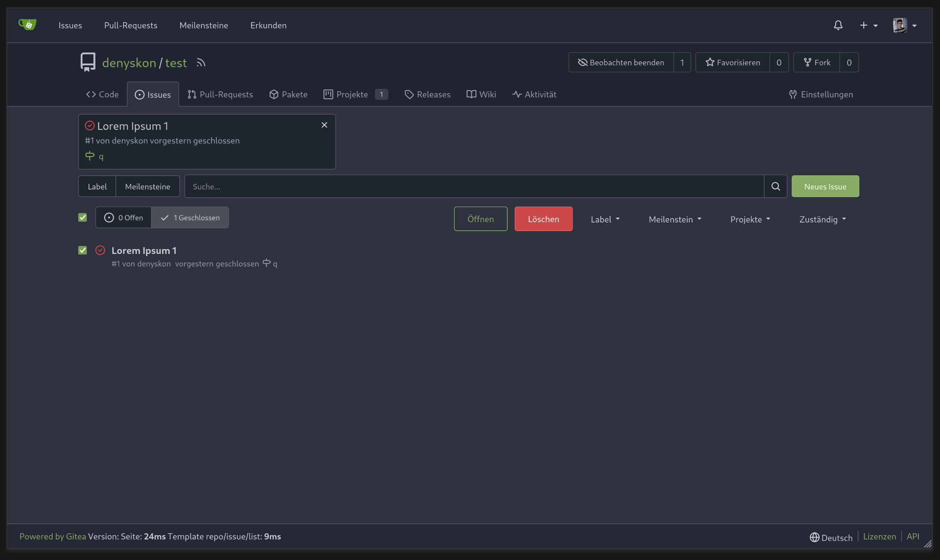Open the user avatar menu
Image resolution: width=940 pixels, height=560 pixels.
point(905,25)
